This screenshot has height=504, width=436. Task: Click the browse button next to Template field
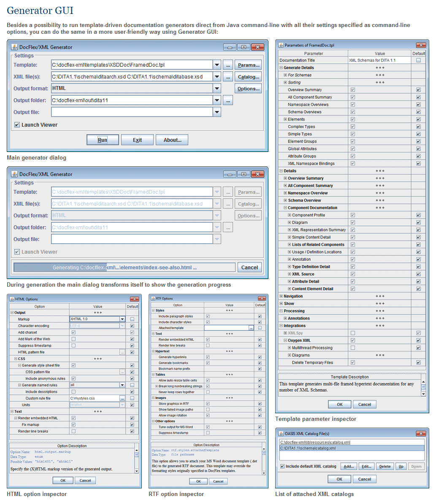point(228,65)
